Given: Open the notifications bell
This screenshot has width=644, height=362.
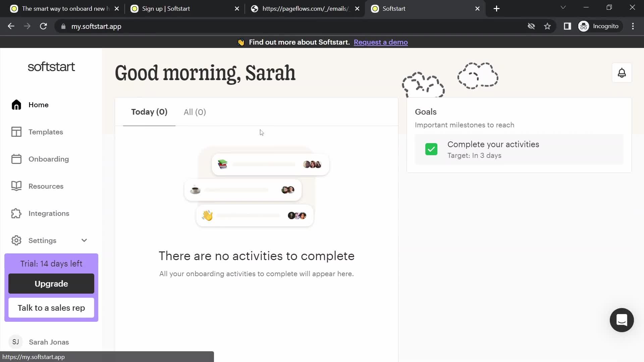Looking at the screenshot, I should pyautogui.click(x=622, y=73).
